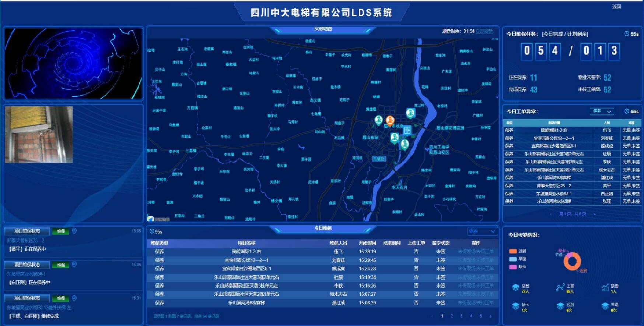
Task: Click 项目维保状态 button on 12幢外扶梯-左 card
Action: pyautogui.click(x=27, y=298)
